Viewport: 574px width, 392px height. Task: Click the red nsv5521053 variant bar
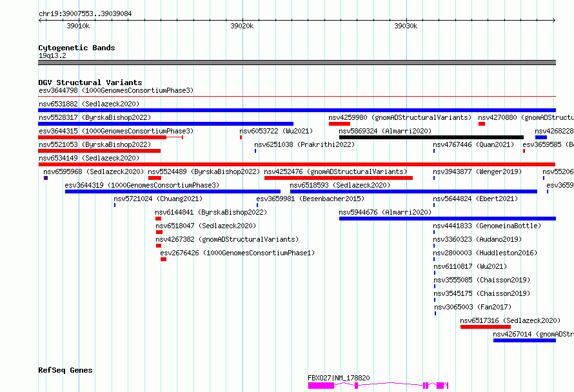pos(99,151)
